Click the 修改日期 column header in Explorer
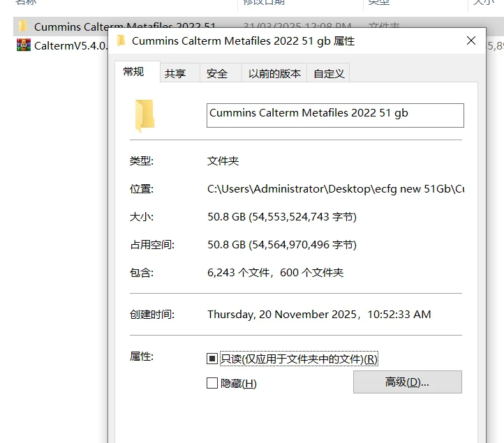The width and height of the screenshot is (504, 443). 264,2
